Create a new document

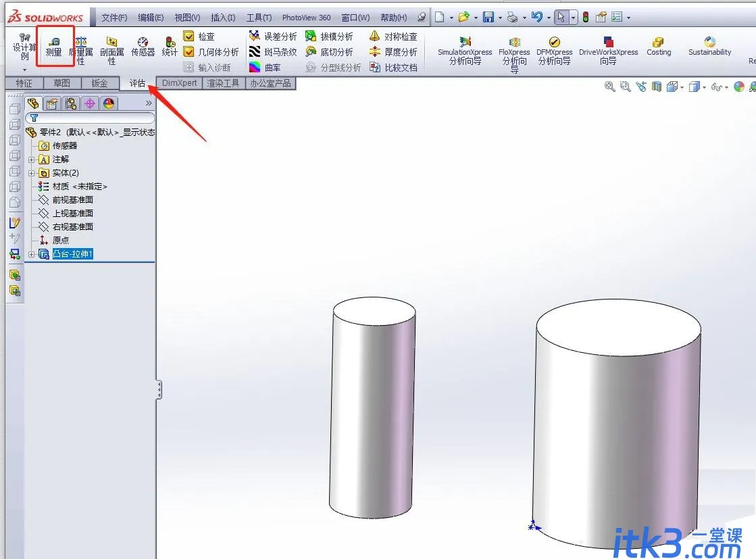[440, 18]
